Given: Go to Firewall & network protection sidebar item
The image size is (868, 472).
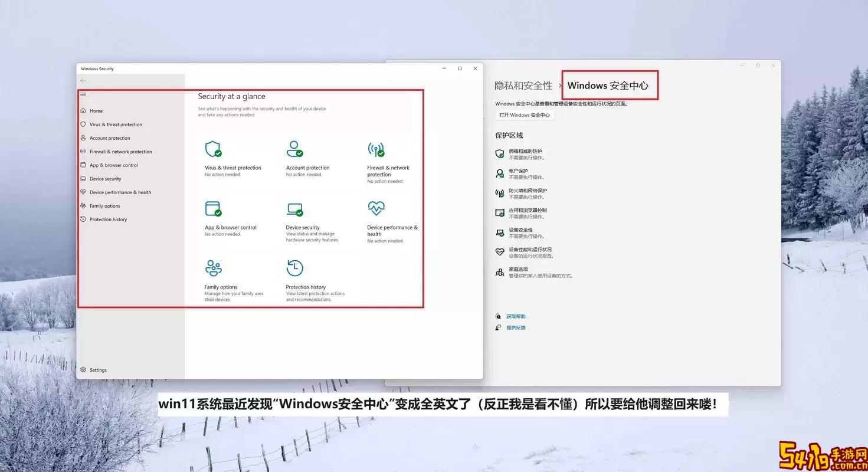Looking at the screenshot, I should [121, 152].
